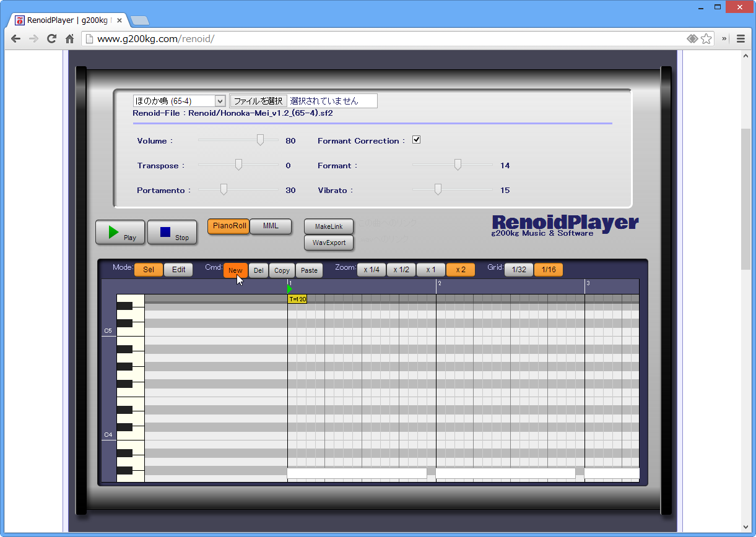Click the file chooser button
The height and width of the screenshot is (537, 756).
tap(258, 101)
